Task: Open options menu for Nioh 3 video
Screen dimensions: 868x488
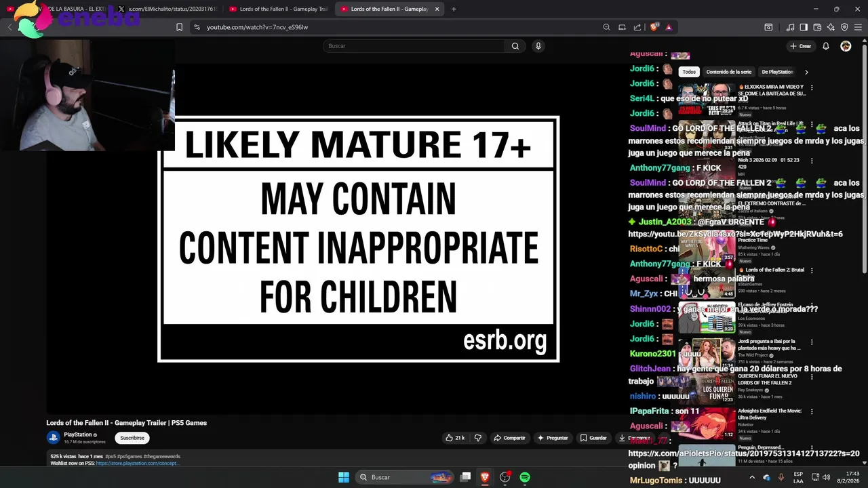Action: 812,161
